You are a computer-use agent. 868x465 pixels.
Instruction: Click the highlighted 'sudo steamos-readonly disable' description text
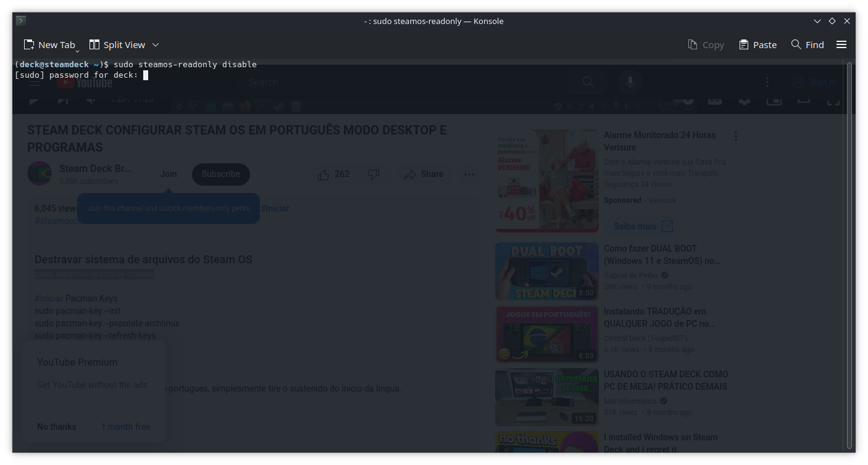click(x=94, y=274)
